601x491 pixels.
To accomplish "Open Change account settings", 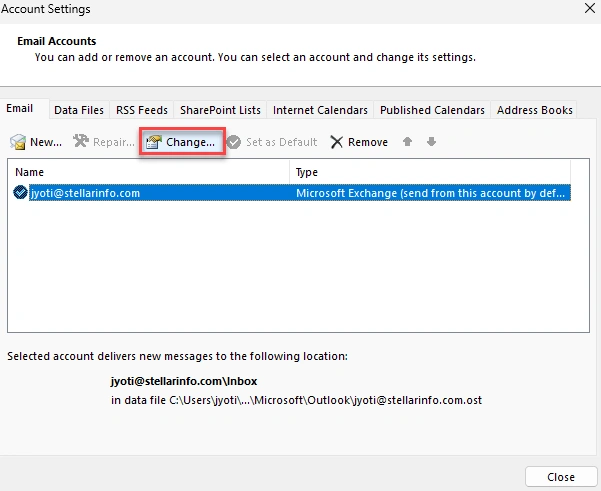I will (x=180, y=142).
